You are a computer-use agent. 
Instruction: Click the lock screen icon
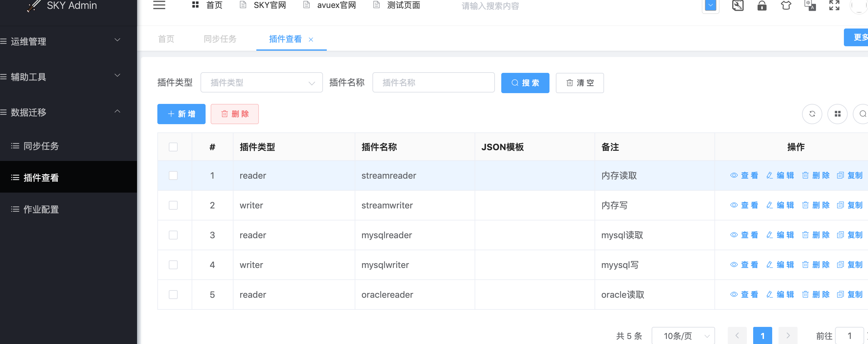tap(761, 6)
